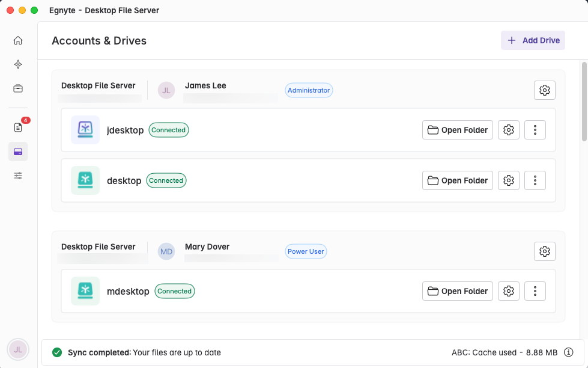Click the Sync completed status message
The image size is (588, 368).
click(144, 352)
